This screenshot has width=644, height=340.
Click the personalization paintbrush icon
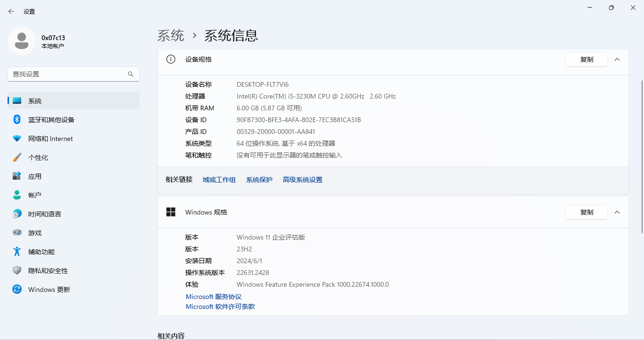click(x=17, y=158)
